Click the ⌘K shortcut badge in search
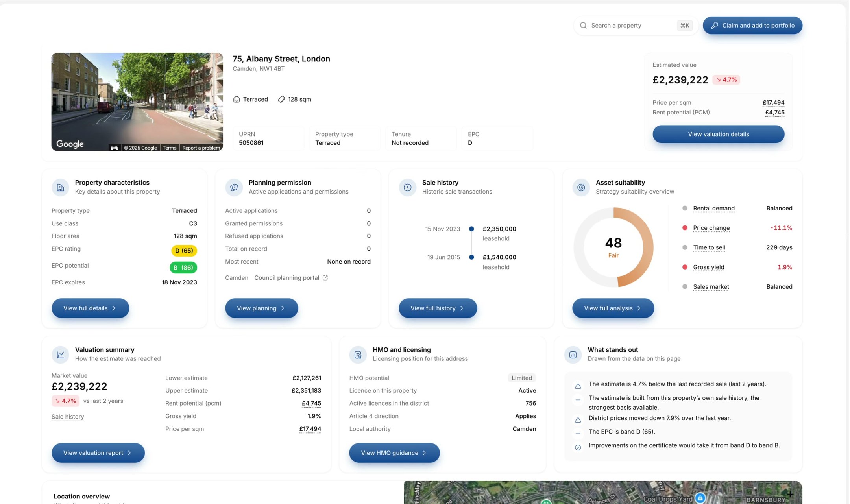The image size is (850, 504). click(x=685, y=26)
